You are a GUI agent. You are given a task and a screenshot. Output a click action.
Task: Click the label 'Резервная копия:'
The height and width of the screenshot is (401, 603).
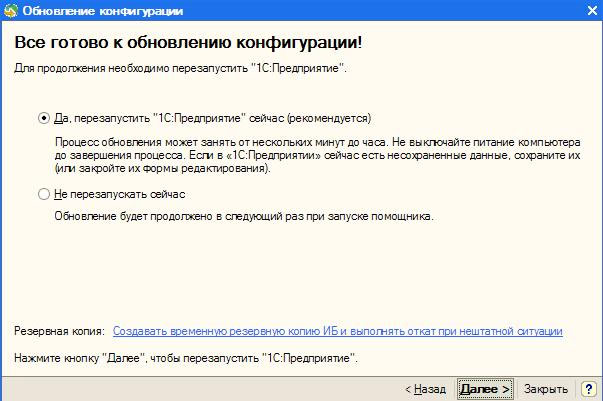pos(59,331)
